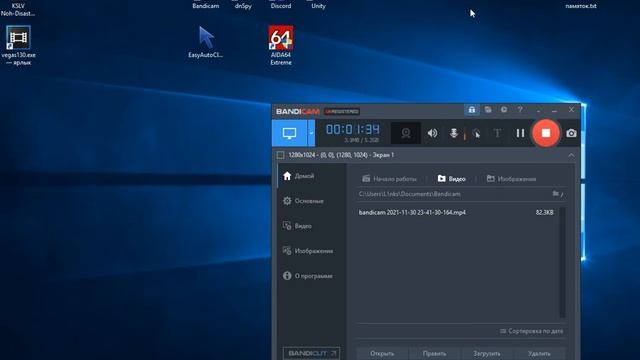Click the Править button
Image resolution: width=640 pixels, height=360 pixels.
[434, 353]
